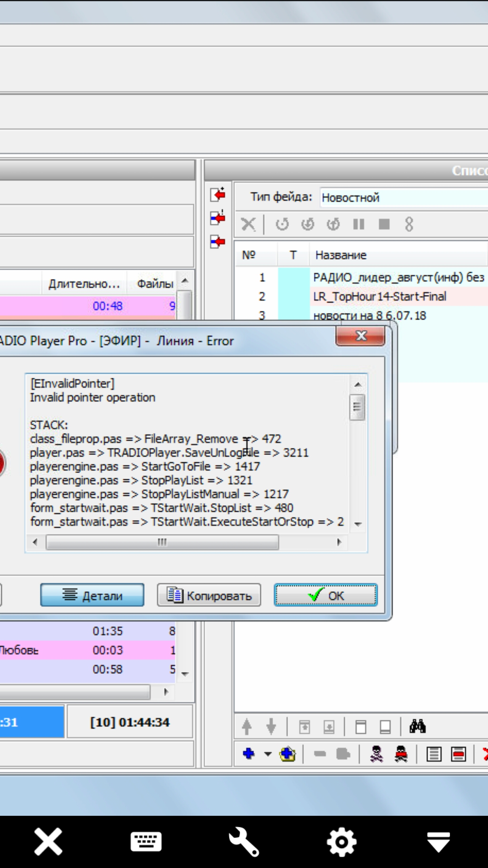The image size is (488, 868).
Task: Click the skull icon with red bar
Action: point(401,754)
